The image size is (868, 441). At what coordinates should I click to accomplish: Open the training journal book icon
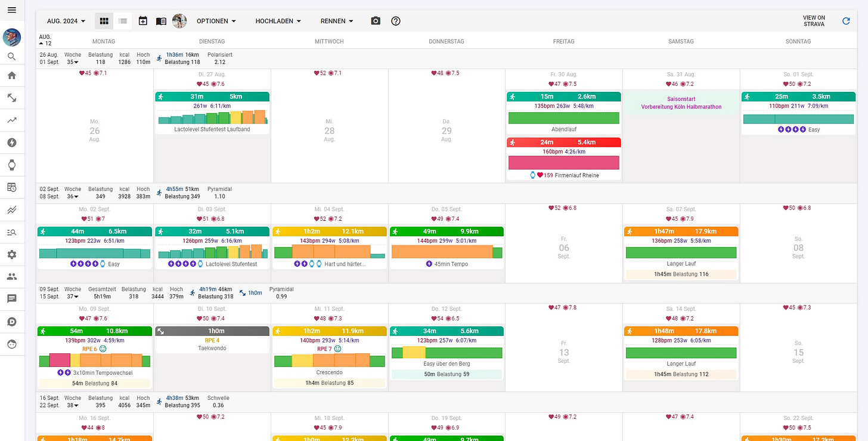pyautogui.click(x=161, y=21)
